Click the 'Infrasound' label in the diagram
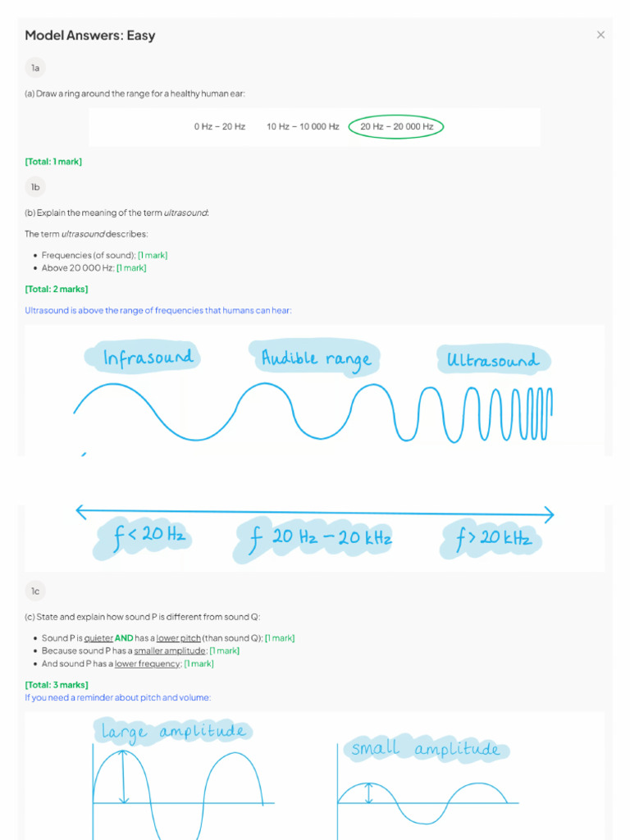 coord(143,357)
